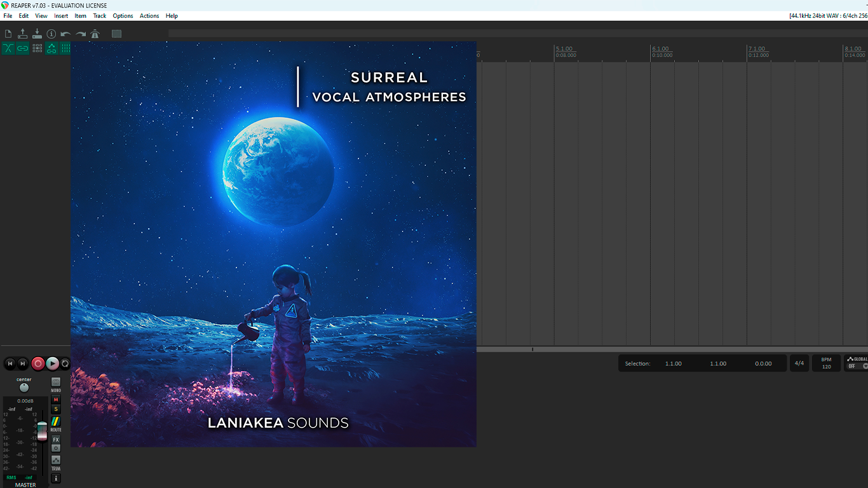This screenshot has height=488, width=868.
Task: Toggle item grouping link icon
Action: pos(23,48)
